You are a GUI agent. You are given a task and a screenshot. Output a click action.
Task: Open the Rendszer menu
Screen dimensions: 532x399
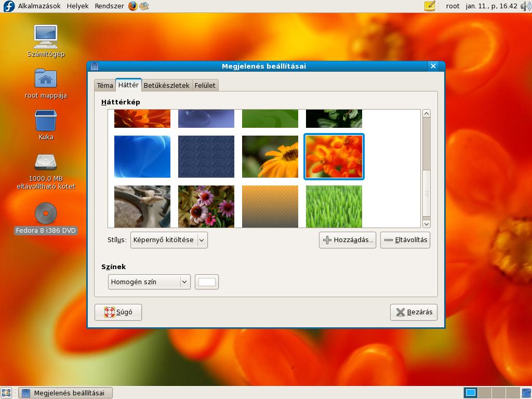click(x=109, y=6)
